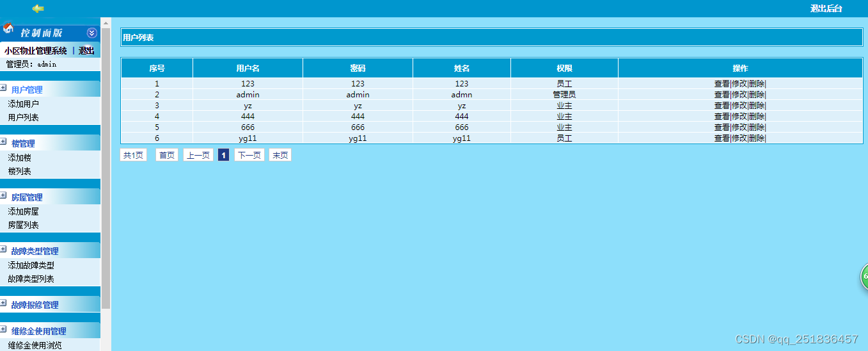Viewport: 868px width, 351px height.
Task: Click the green floating badge at right edge
Action: tap(864, 277)
